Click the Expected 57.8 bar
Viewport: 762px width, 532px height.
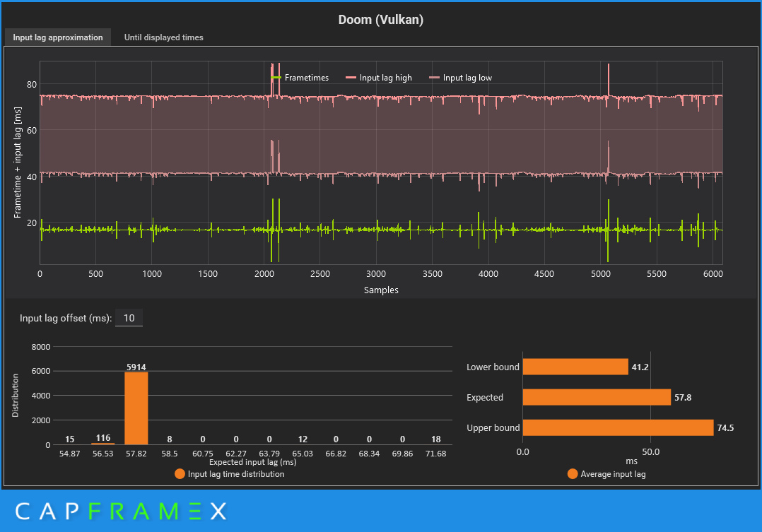coord(597,397)
